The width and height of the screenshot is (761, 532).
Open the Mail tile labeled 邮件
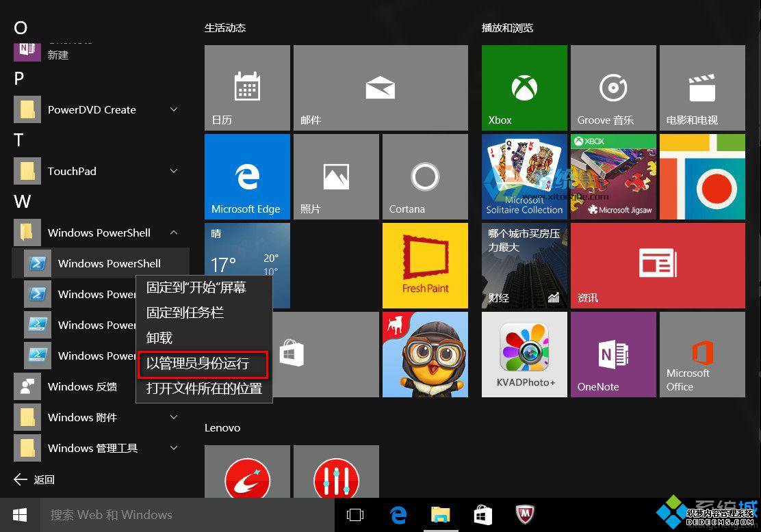pyautogui.click(x=380, y=88)
